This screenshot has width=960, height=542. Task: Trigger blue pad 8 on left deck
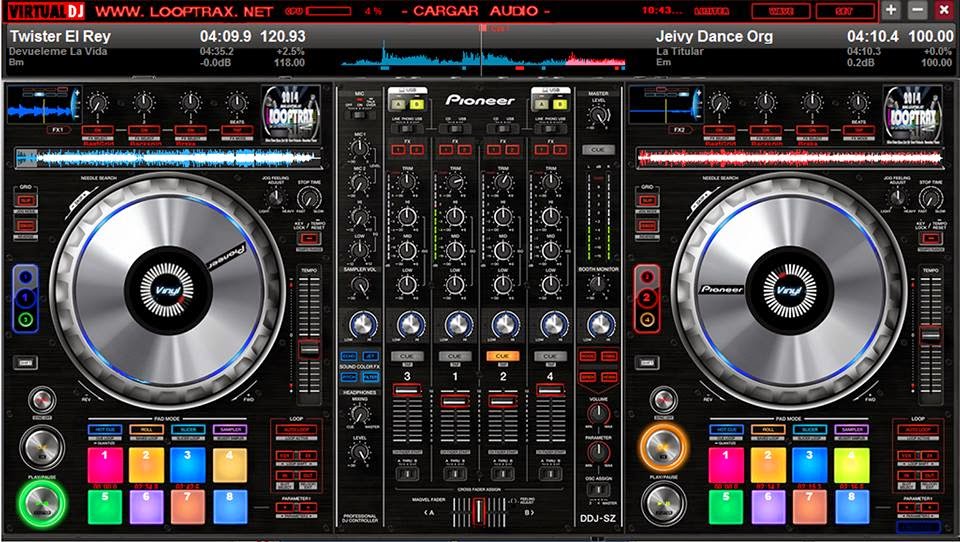[x=230, y=507]
